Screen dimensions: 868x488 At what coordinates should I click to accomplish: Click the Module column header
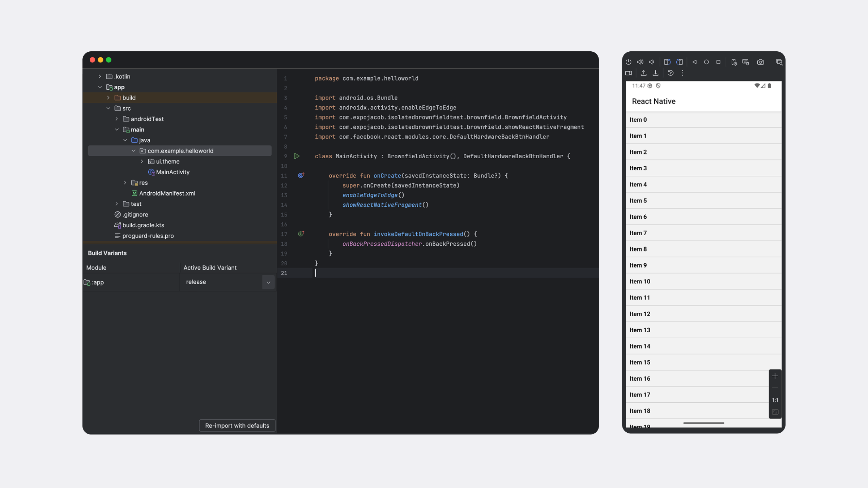[x=96, y=267]
